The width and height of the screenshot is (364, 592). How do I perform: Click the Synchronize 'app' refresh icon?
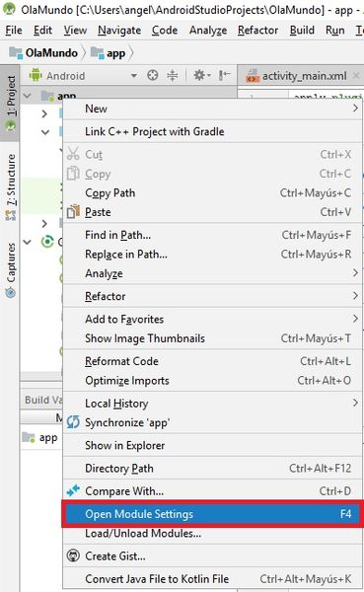coord(73,422)
